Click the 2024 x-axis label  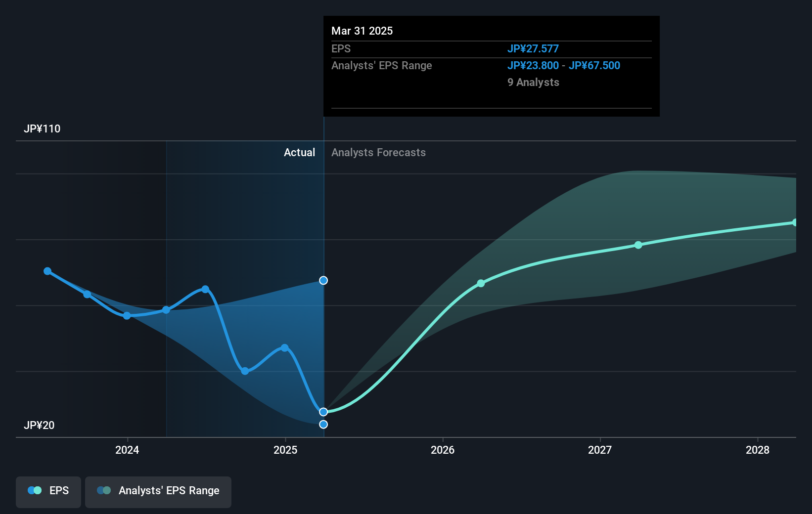tap(127, 450)
